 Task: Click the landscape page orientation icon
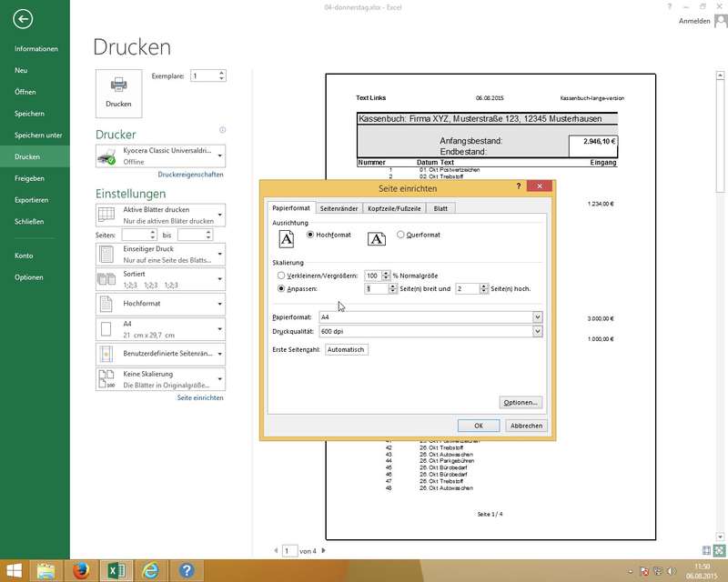377,238
